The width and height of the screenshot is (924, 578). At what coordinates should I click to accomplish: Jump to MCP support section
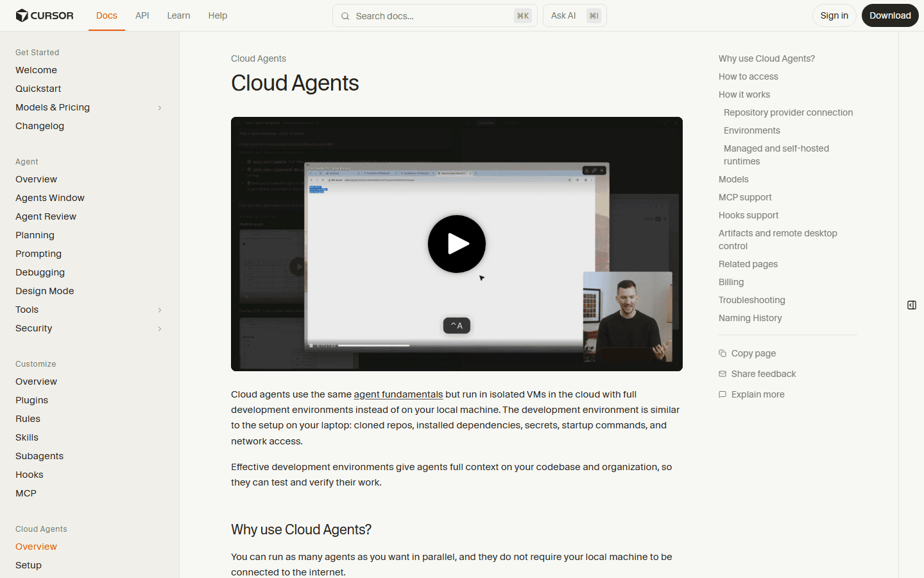click(745, 197)
